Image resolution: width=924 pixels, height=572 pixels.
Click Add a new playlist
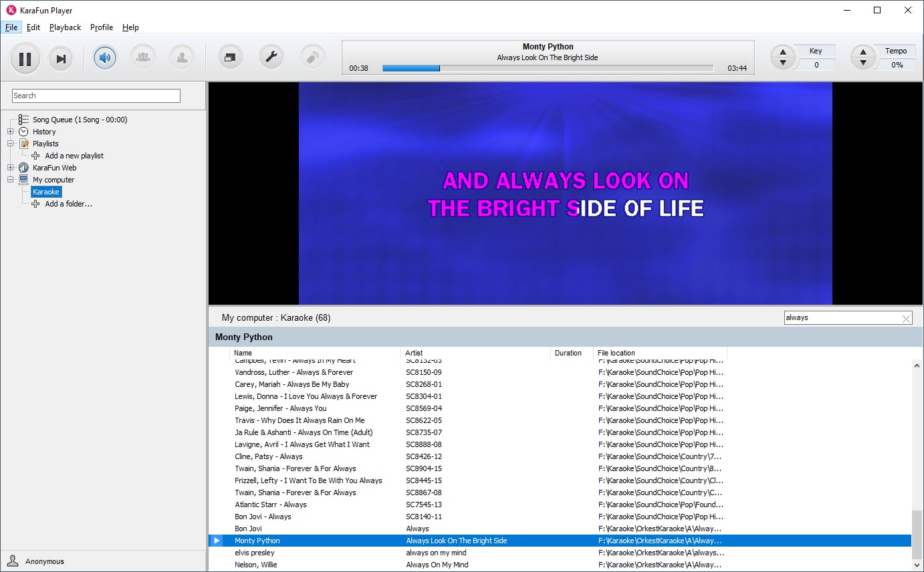pyautogui.click(x=74, y=156)
